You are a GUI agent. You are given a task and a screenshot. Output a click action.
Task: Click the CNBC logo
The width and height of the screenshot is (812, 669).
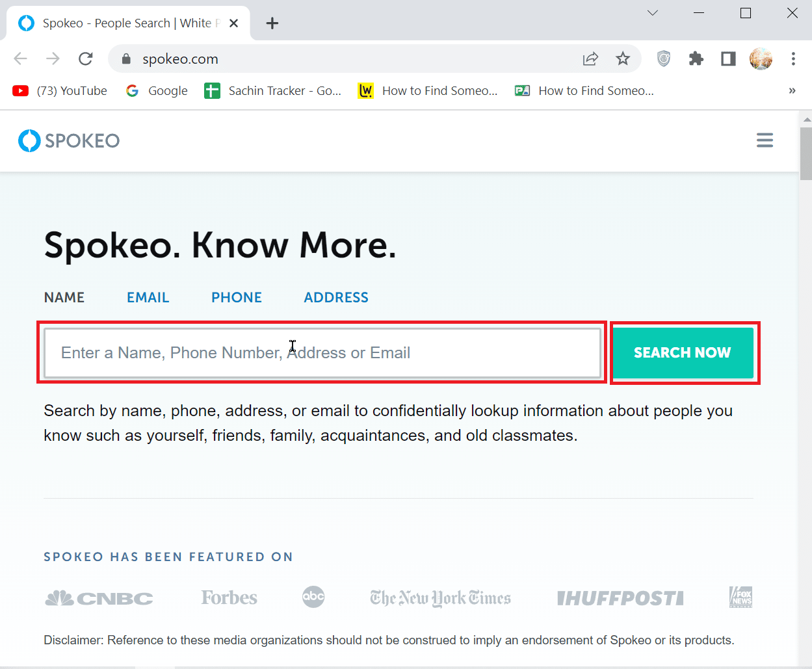(x=99, y=598)
